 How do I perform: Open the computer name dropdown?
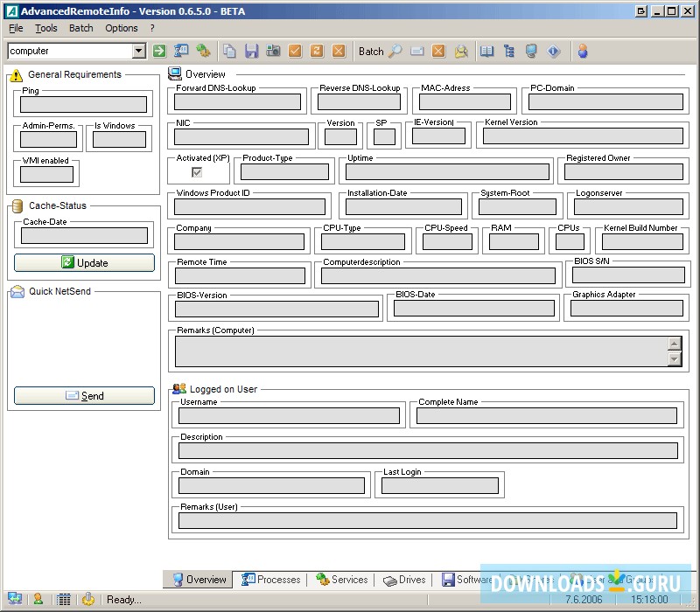tap(138, 51)
